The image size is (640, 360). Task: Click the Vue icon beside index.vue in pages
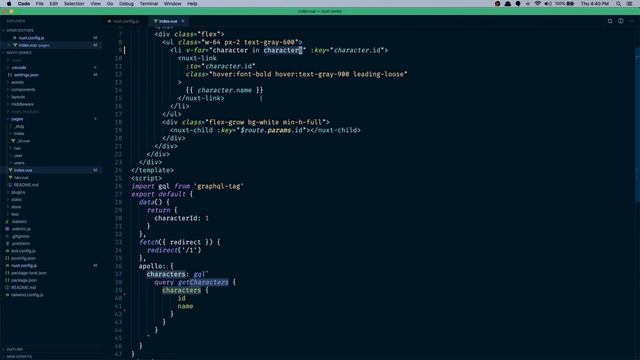pyautogui.click(x=10, y=170)
